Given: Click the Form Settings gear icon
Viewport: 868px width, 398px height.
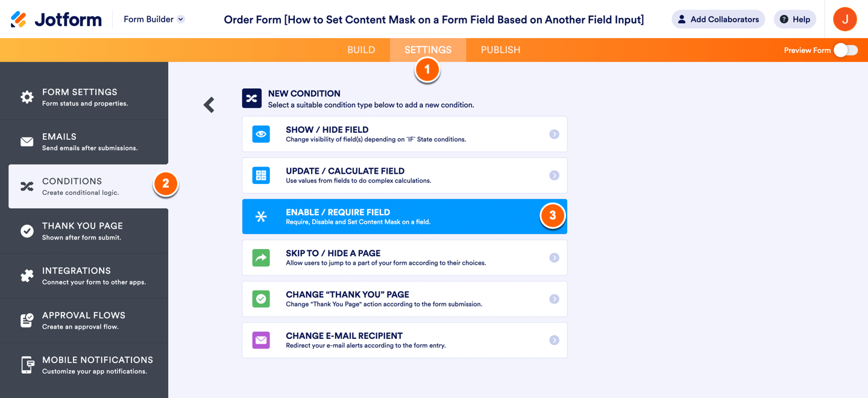Looking at the screenshot, I should [27, 97].
